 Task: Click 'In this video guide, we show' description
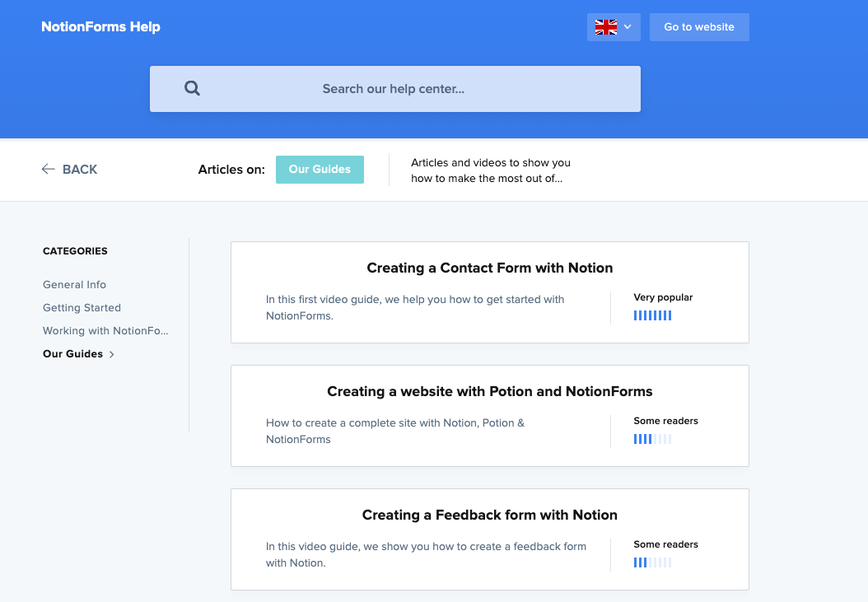click(426, 554)
